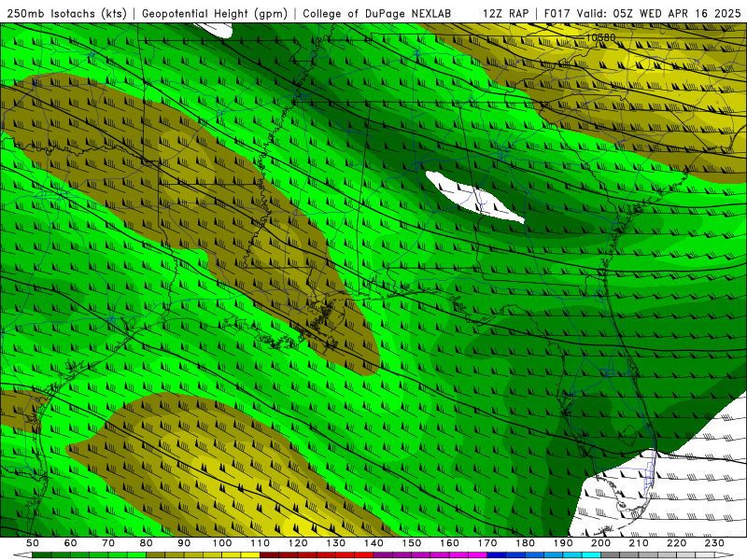Click the '200' value on the color scale
The height and width of the screenshot is (560, 747).
(x=600, y=543)
